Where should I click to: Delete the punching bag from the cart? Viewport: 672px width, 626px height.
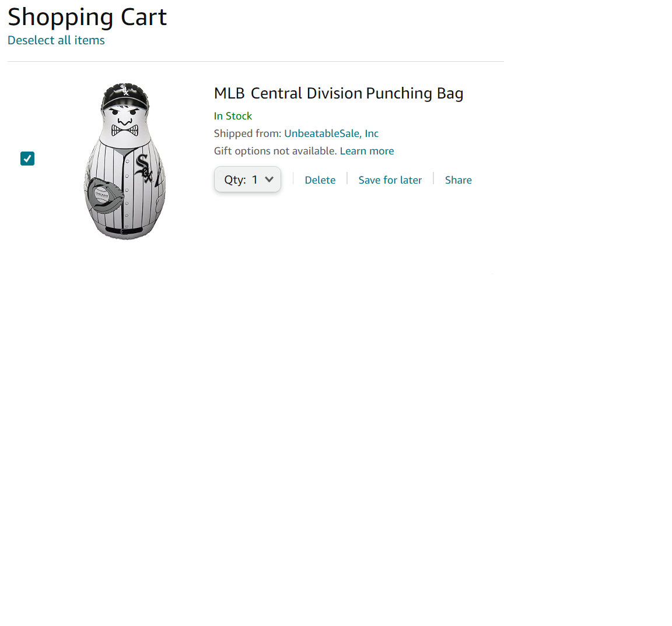(320, 180)
